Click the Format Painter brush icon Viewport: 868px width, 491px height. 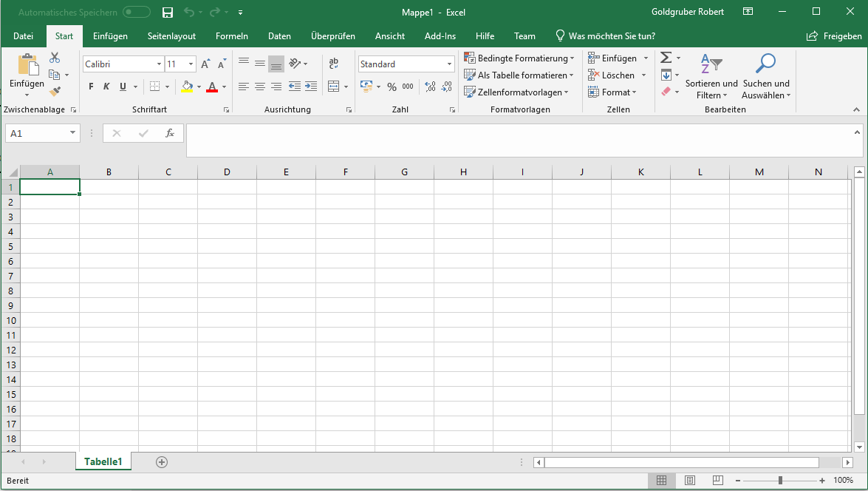click(x=55, y=92)
